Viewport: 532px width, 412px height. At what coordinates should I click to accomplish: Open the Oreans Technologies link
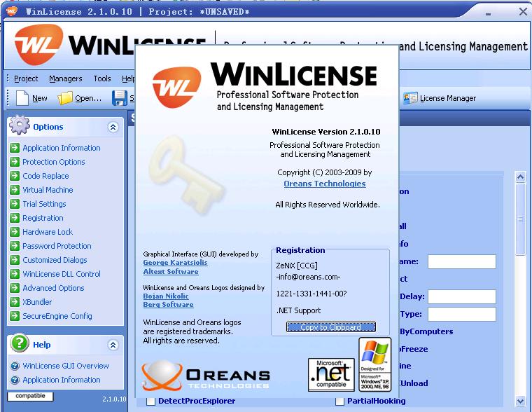click(x=325, y=184)
